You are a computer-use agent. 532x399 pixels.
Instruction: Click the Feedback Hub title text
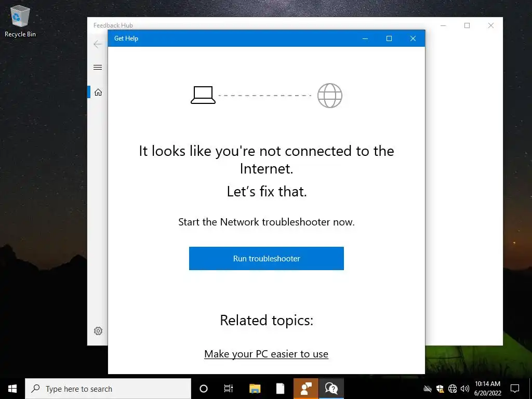point(113,25)
